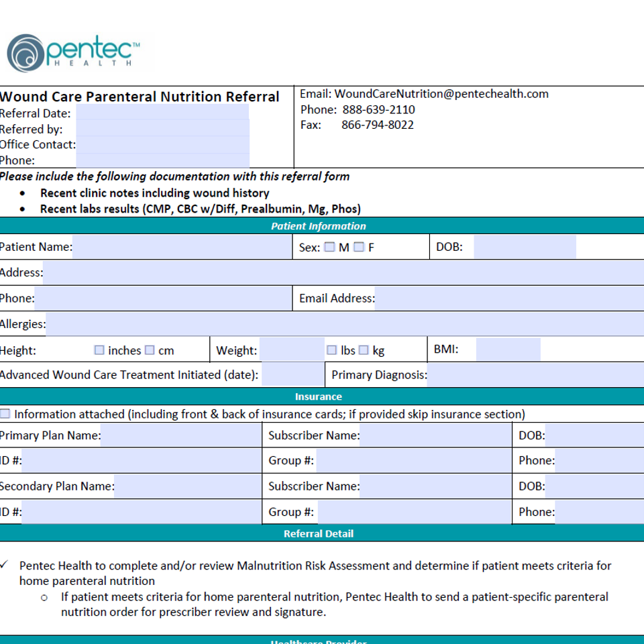Tick the lbs weight unit checkbox
Screen dimensions: 644x644
point(332,350)
